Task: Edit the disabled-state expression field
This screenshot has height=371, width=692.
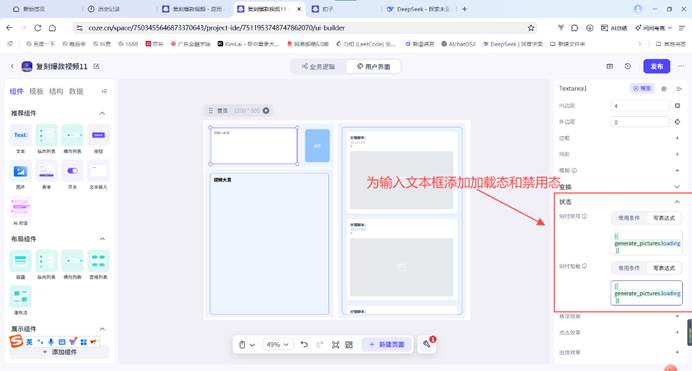Action: [647, 243]
